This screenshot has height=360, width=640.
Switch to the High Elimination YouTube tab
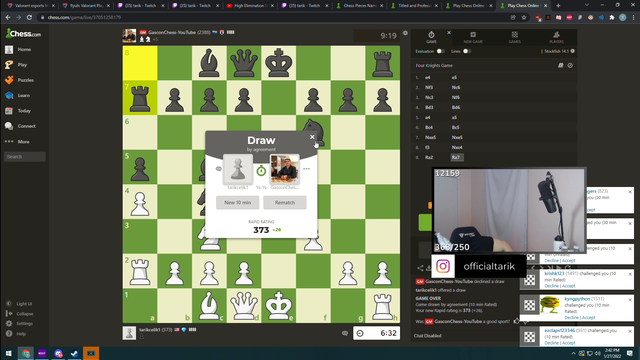coord(251,6)
